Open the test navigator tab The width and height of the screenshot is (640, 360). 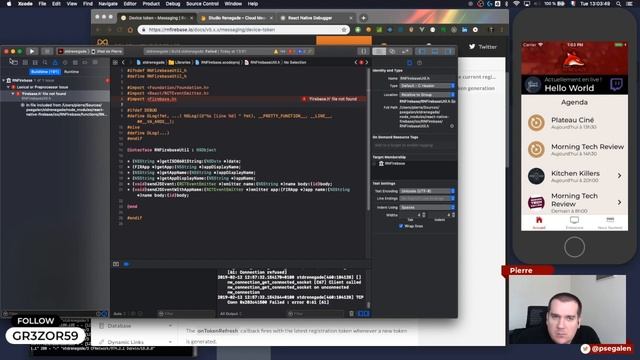pos(65,62)
